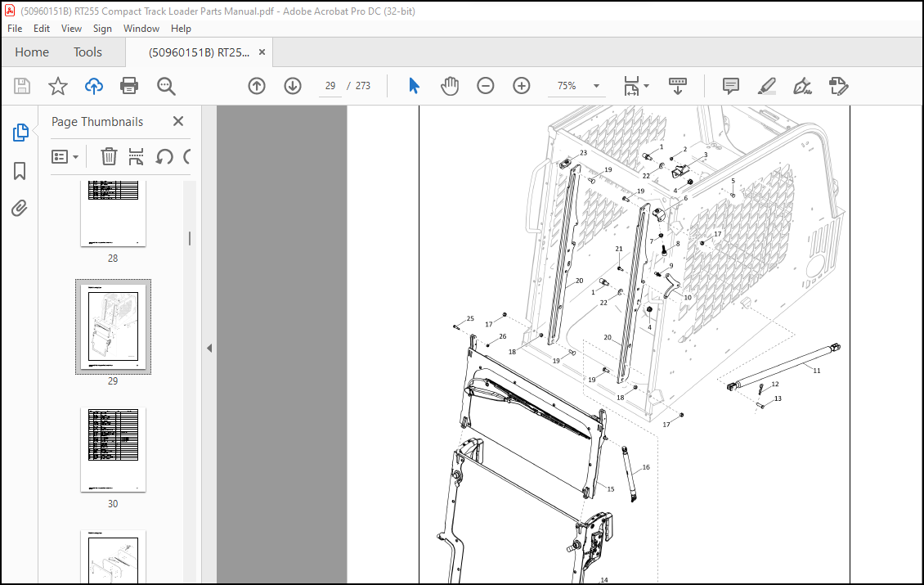
Task: Close the (50960151B) RT25 document tab
Action: (x=262, y=52)
